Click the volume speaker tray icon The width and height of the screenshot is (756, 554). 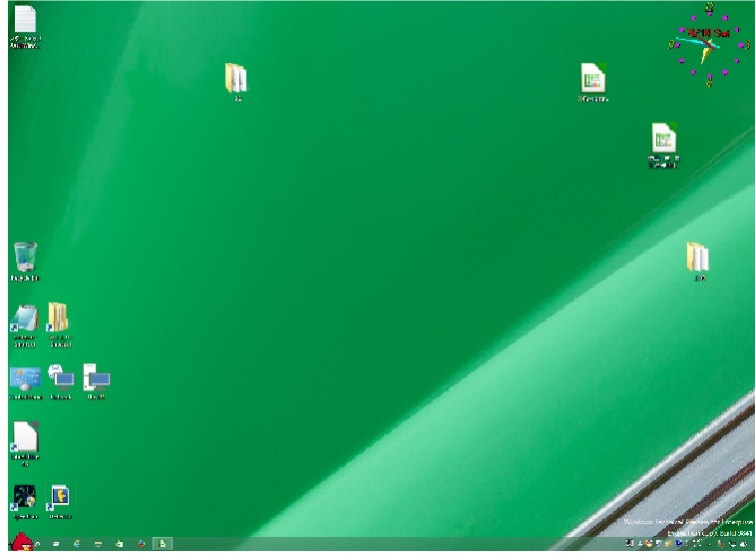tap(743, 544)
